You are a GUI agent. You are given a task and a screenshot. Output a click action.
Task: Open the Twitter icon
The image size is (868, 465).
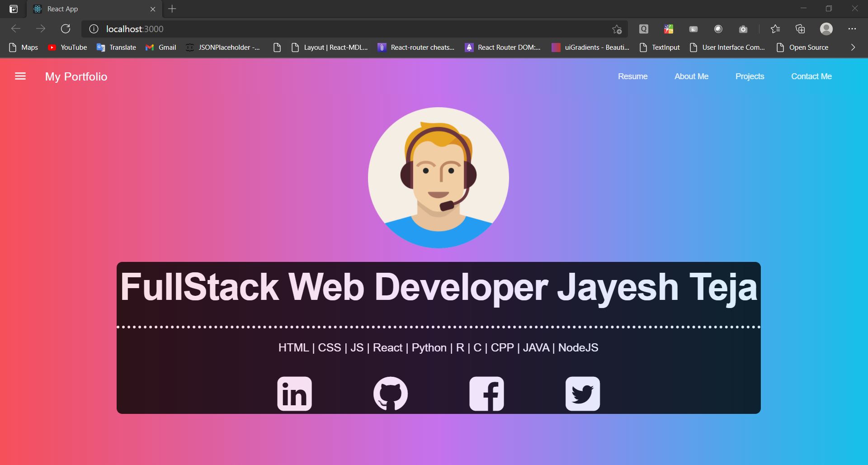point(583,393)
